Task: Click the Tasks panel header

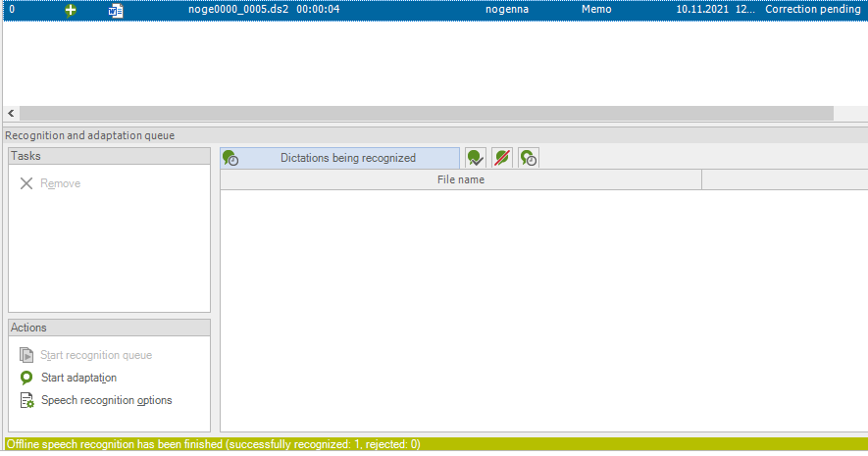Action: pos(110,156)
